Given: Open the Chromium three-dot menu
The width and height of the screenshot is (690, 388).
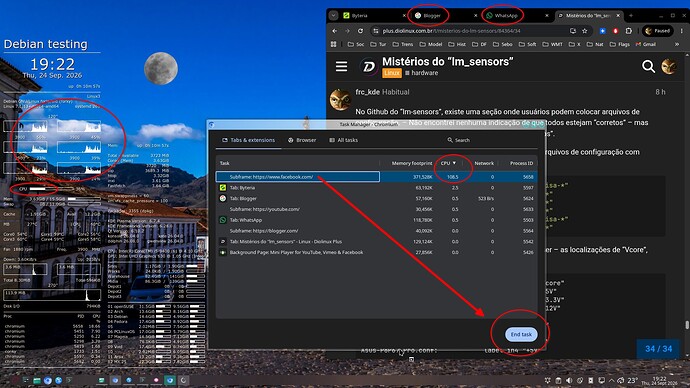Looking at the screenshot, I should pyautogui.click(x=682, y=31).
